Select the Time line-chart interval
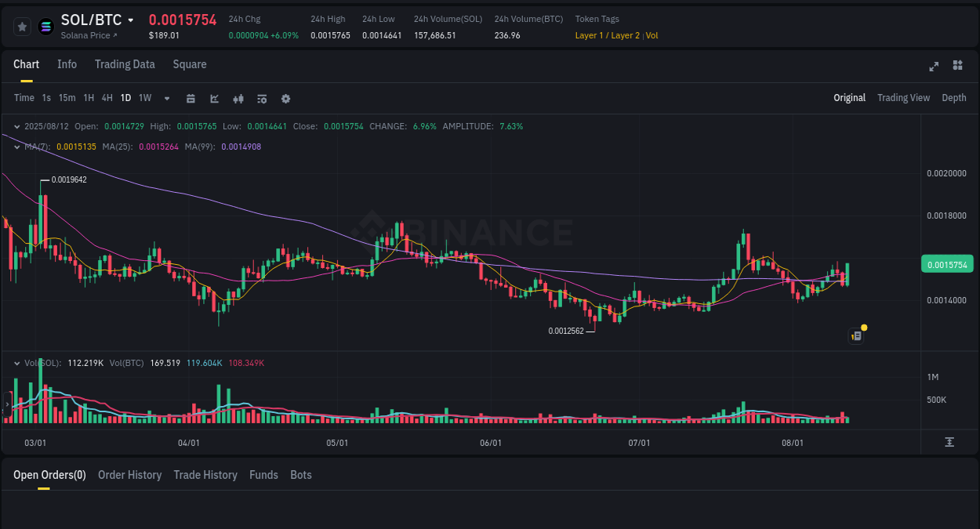Image resolution: width=980 pixels, height=529 pixels. [x=24, y=98]
